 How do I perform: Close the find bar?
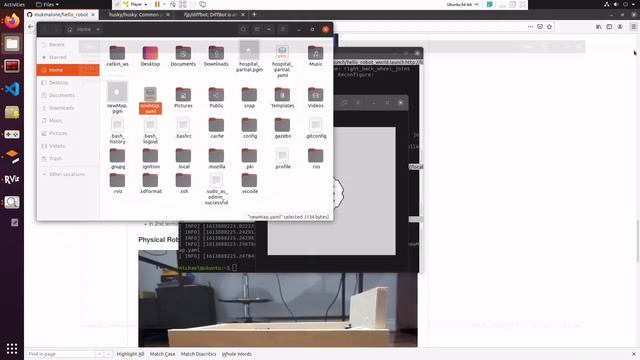click(x=633, y=354)
